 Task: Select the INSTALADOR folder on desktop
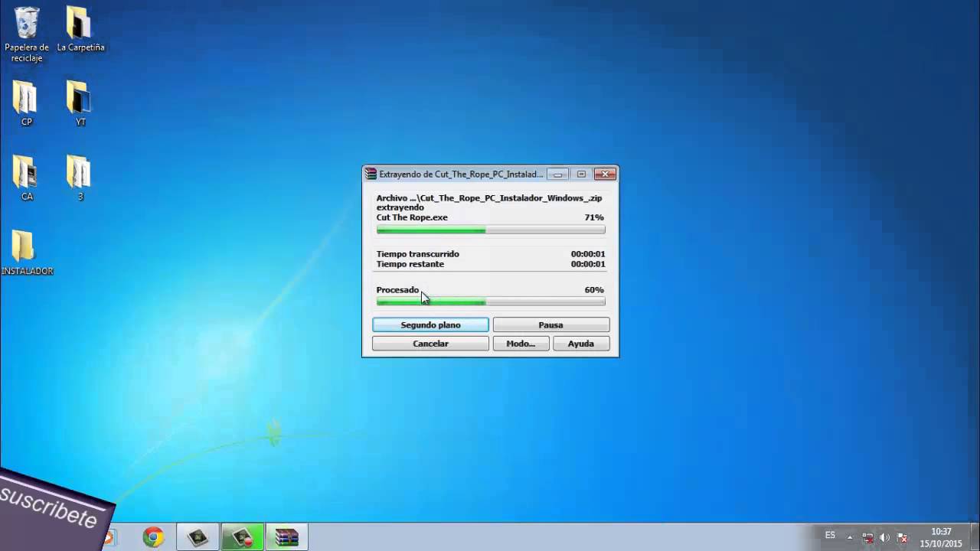(x=27, y=253)
